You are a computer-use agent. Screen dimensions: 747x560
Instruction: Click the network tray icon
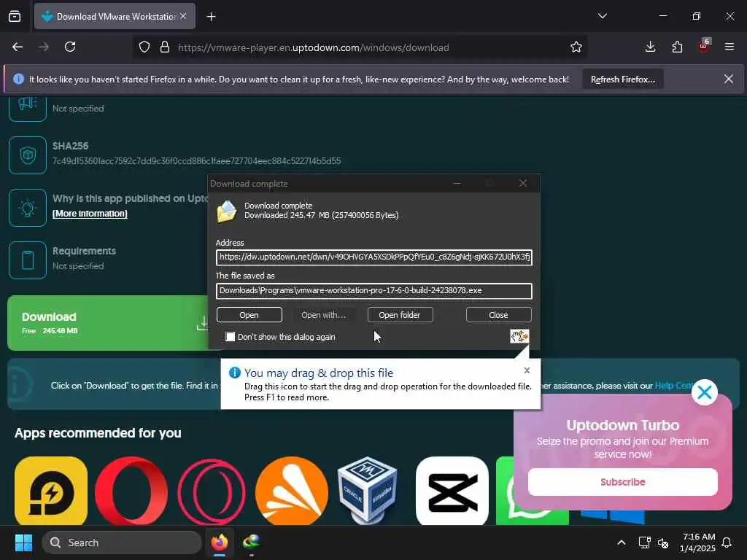644,542
